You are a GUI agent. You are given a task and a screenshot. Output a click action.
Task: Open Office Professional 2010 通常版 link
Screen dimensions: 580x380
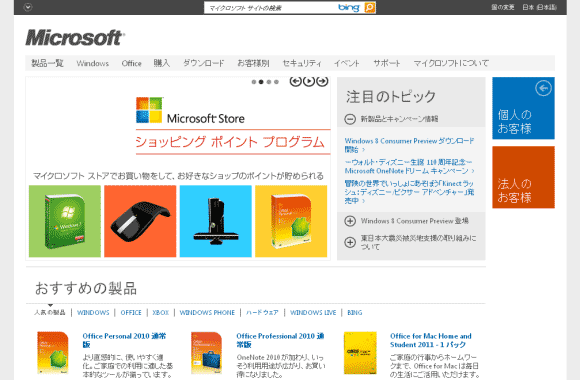tap(280, 340)
